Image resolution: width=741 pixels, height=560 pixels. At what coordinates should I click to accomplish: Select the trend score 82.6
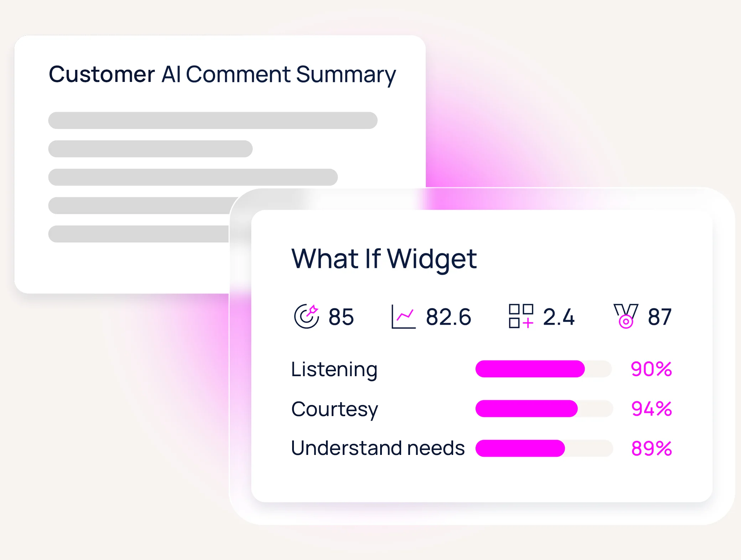coord(449,317)
